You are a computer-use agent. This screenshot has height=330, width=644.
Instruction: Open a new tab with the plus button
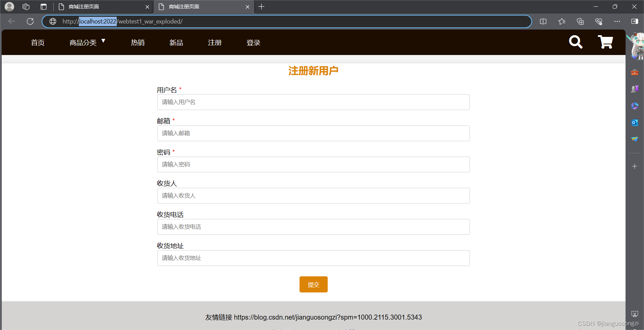point(261,7)
